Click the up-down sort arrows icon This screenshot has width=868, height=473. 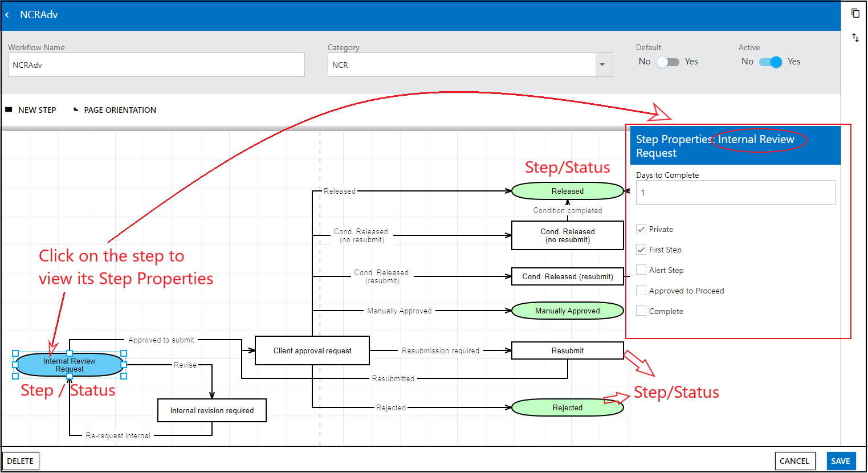coord(855,38)
